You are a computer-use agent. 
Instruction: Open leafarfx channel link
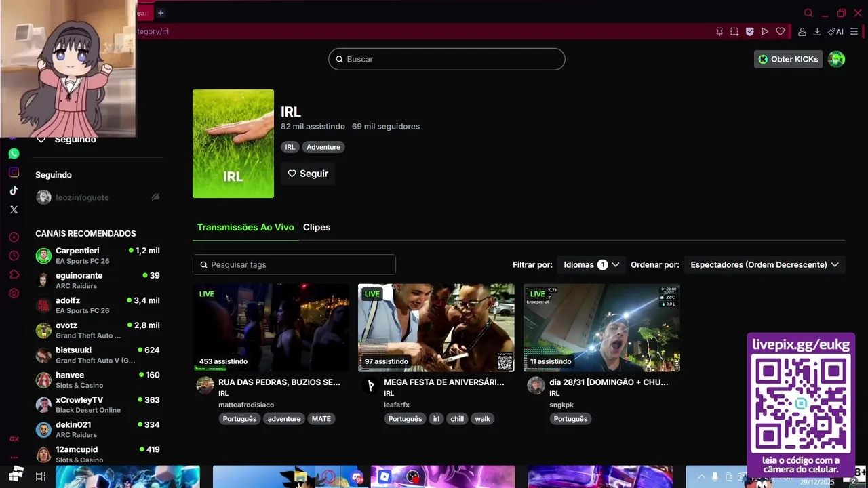397,405
